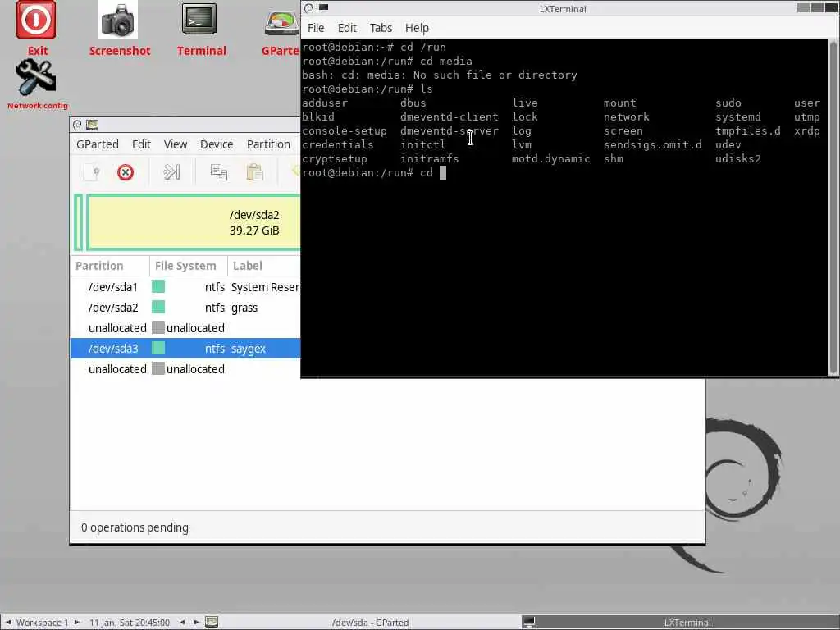This screenshot has height=630, width=840.
Task: Click the Debian swirl icon in GParted title bar
Action: coord(77,126)
